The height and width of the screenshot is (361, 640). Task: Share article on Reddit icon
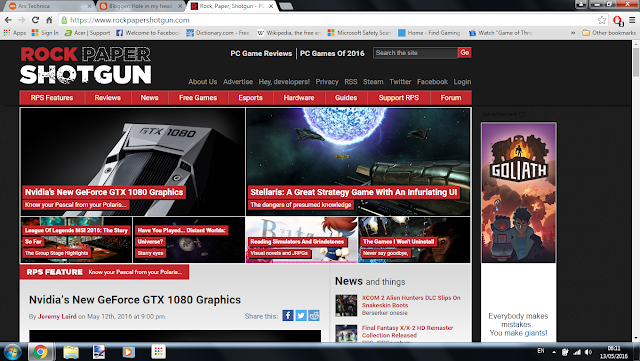(314, 316)
